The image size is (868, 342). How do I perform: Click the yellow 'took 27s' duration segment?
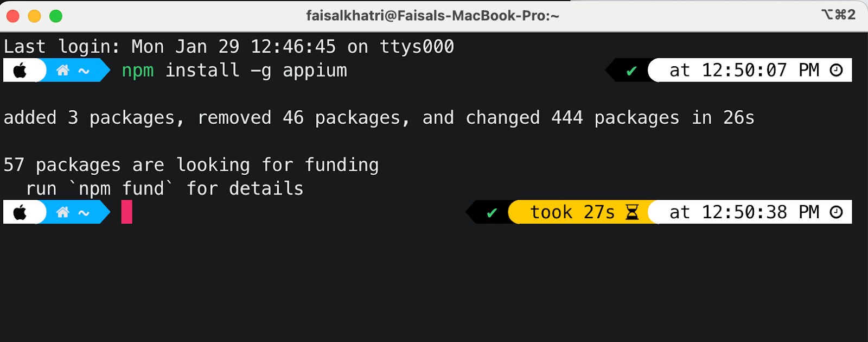[x=572, y=212]
